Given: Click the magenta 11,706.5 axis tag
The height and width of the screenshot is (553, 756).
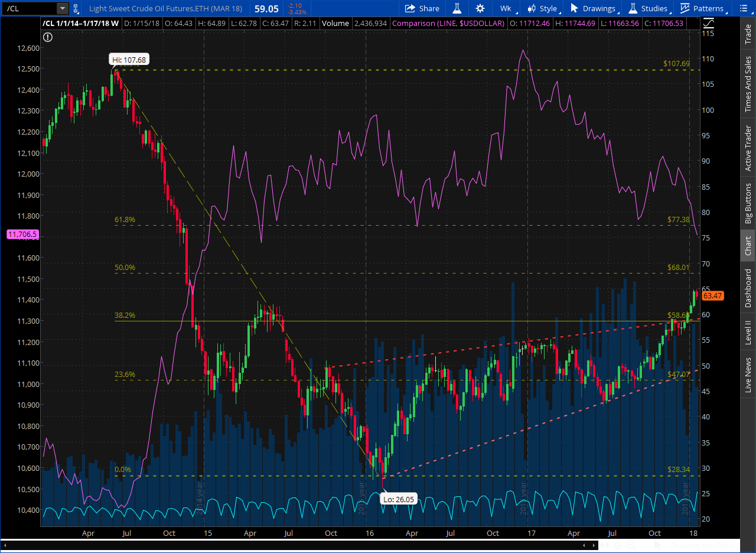Looking at the screenshot, I should 23,235.
